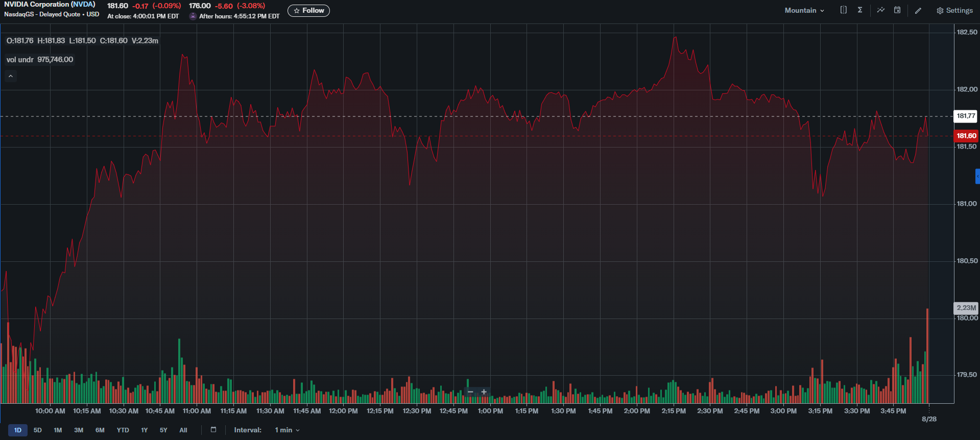Switch to the YTD time range
Viewport: 980px width, 440px height.
pos(123,430)
